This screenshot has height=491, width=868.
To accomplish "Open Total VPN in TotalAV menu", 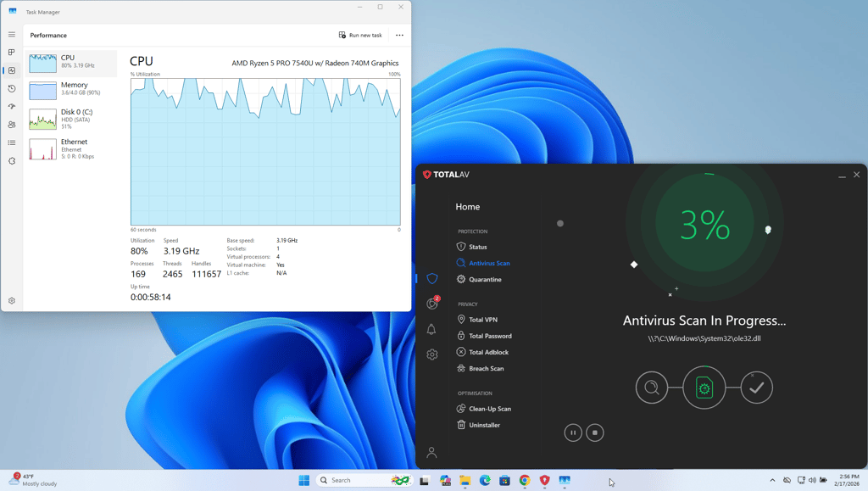I will pos(477,320).
